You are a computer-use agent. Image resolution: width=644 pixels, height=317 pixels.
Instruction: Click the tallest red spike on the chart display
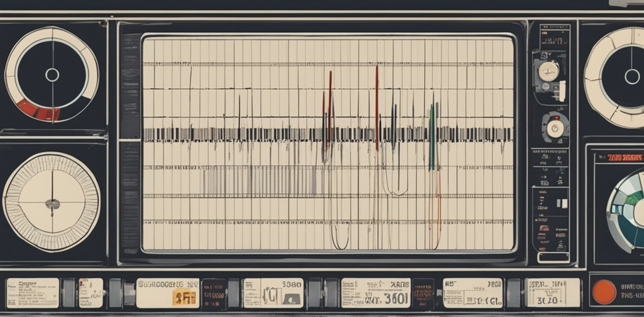coord(377,108)
